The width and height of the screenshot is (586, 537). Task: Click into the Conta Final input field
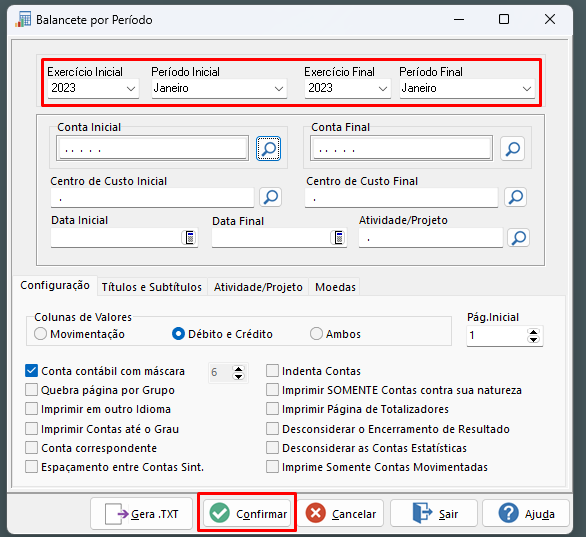tap(401, 149)
